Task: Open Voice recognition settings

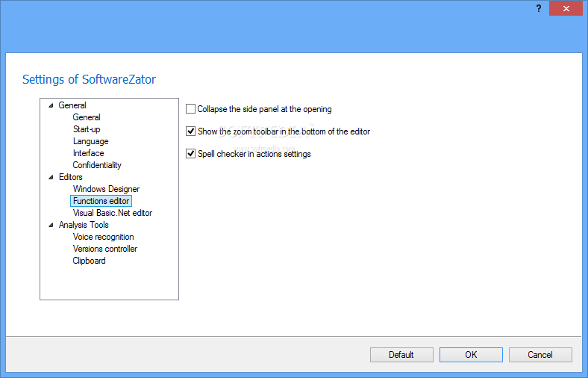Action: click(x=104, y=237)
